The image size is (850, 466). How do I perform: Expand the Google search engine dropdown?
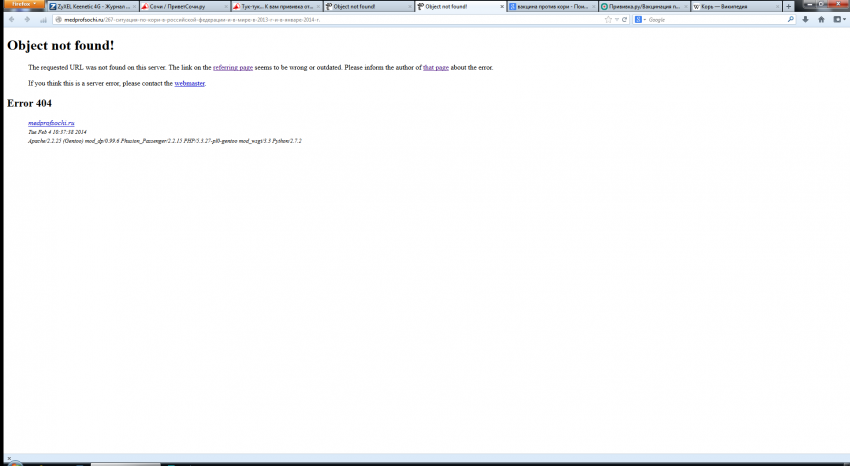[641, 19]
